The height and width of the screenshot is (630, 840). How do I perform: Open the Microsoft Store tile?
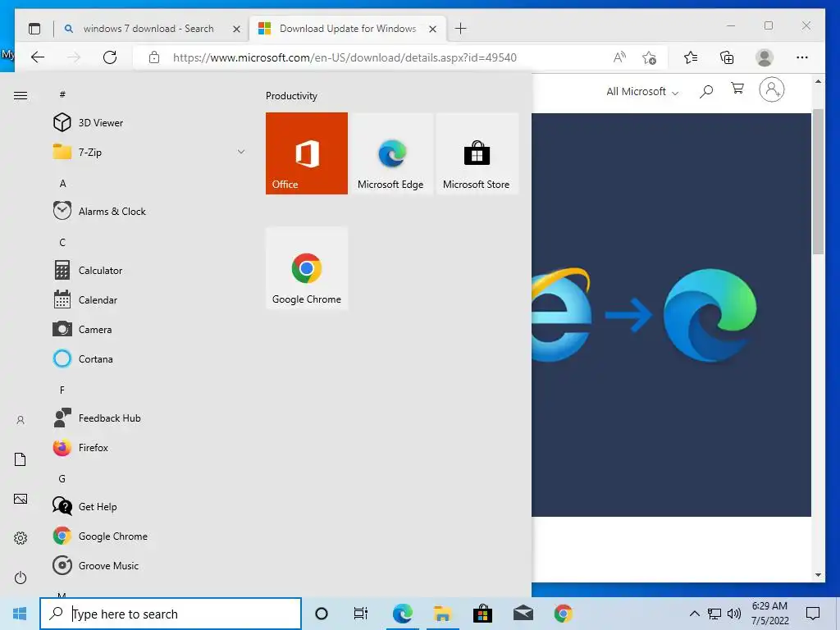click(x=477, y=153)
